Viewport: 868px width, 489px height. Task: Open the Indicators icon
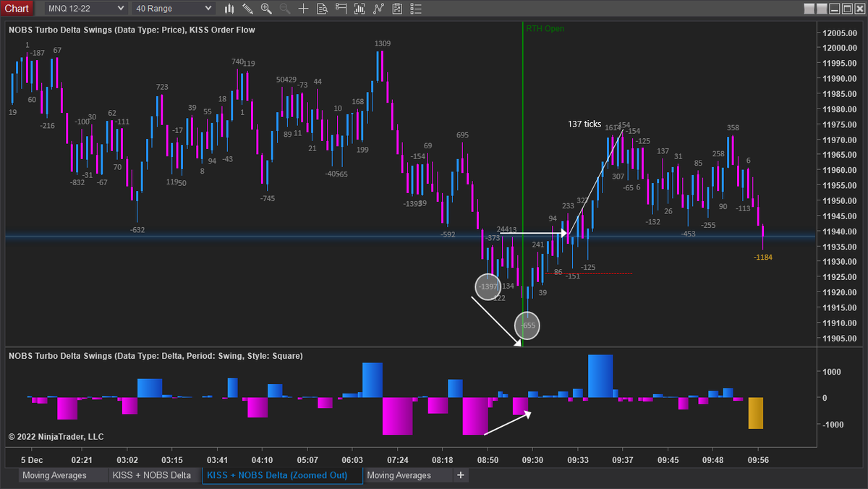click(378, 9)
